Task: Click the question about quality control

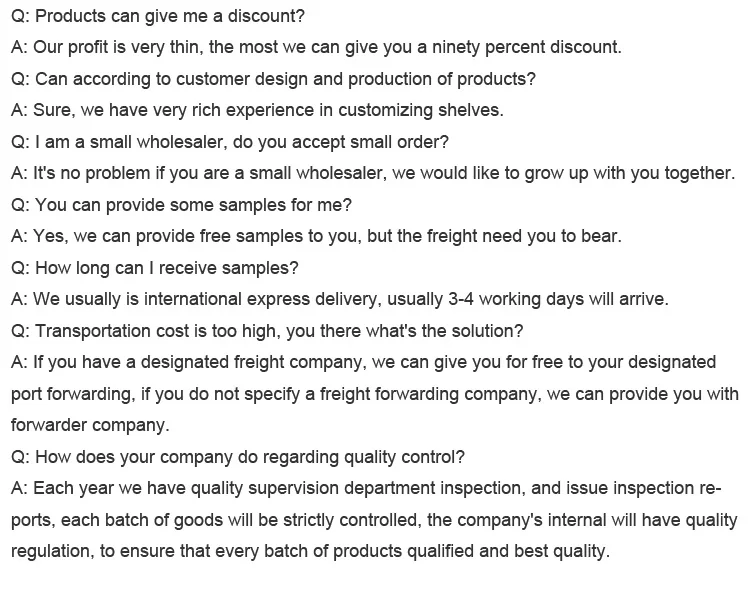Action: point(237,457)
